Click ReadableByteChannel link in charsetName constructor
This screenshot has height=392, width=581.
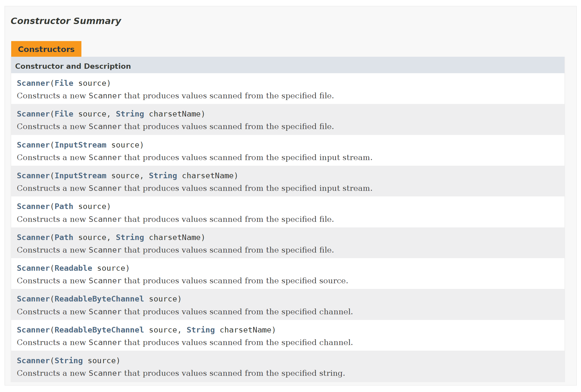tap(99, 330)
